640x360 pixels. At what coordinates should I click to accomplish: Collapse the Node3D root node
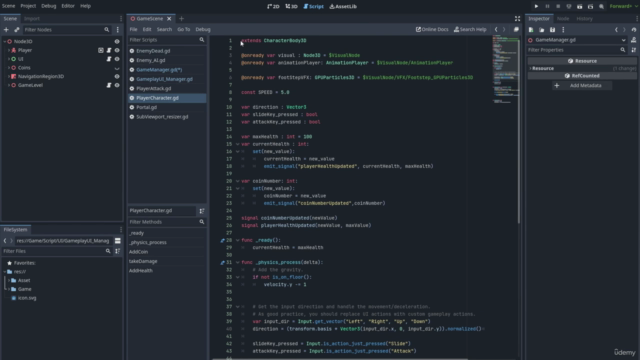pyautogui.click(x=5, y=42)
